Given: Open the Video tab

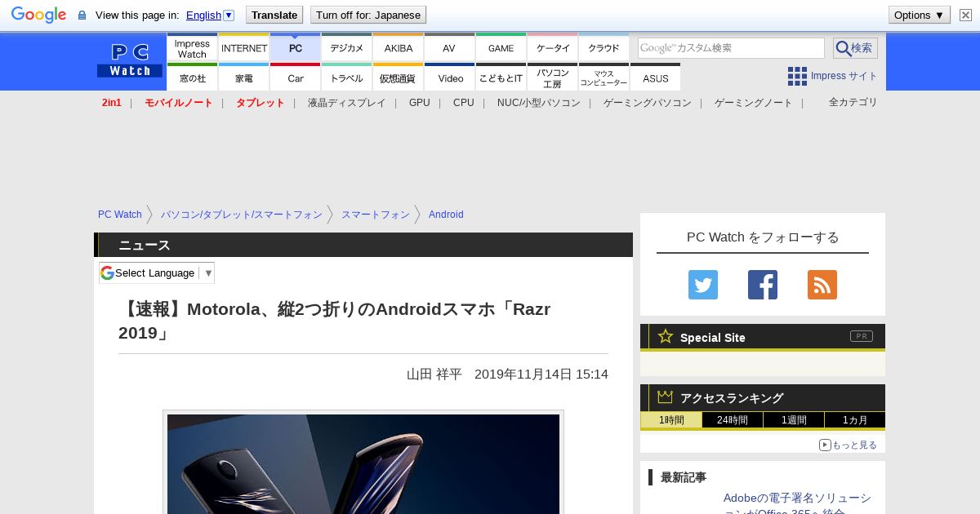Looking at the screenshot, I should [450, 78].
